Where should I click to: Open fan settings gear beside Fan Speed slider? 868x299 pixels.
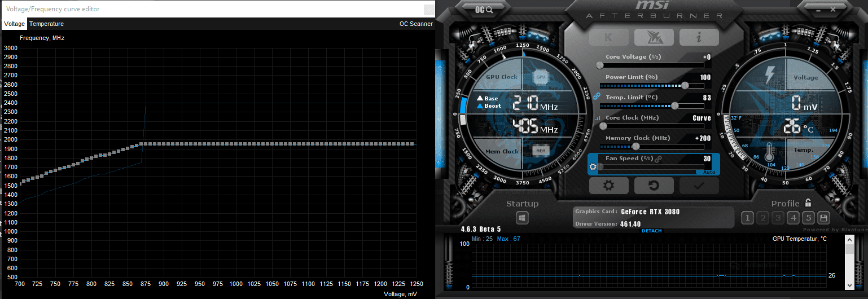593,167
